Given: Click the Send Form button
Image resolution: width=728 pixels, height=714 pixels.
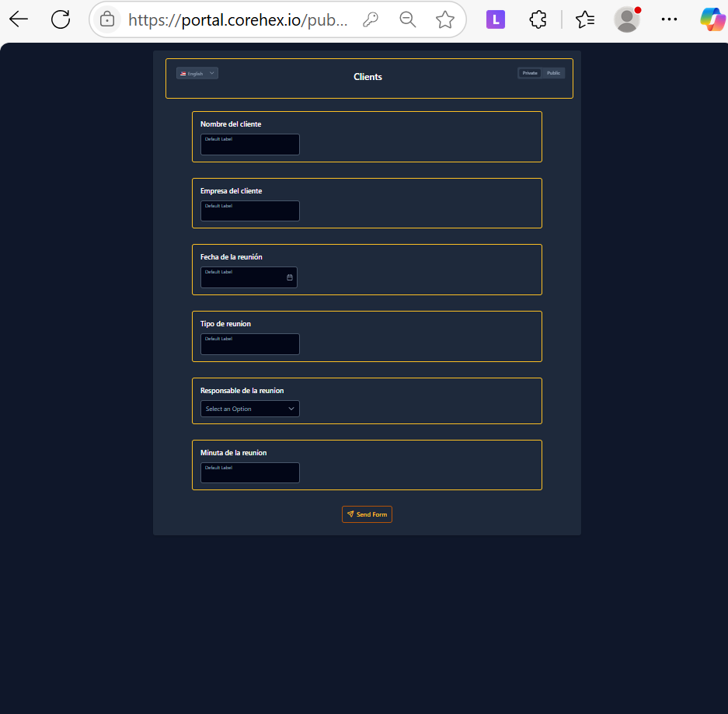Looking at the screenshot, I should pyautogui.click(x=367, y=514).
